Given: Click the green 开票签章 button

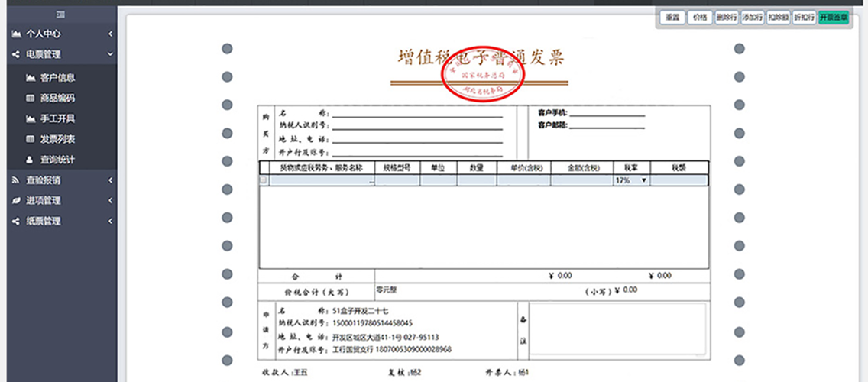Looking at the screenshot, I should [x=834, y=17].
